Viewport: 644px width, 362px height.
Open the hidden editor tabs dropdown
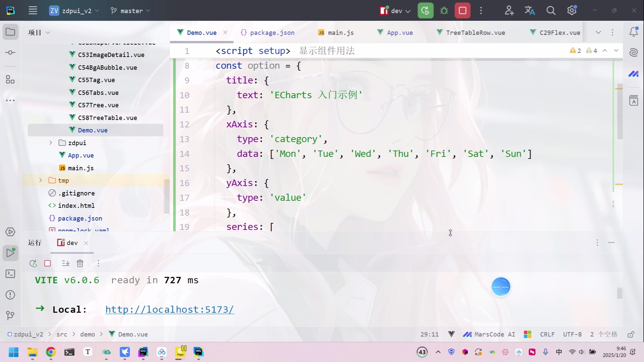point(598,32)
